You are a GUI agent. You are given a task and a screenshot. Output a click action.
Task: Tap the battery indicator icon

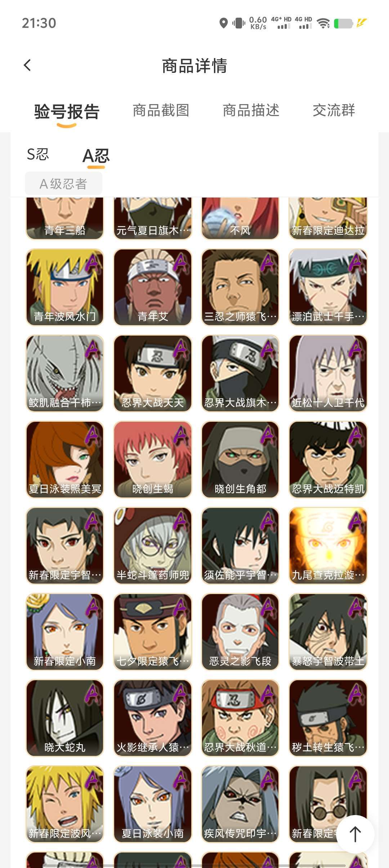pyautogui.click(x=343, y=23)
